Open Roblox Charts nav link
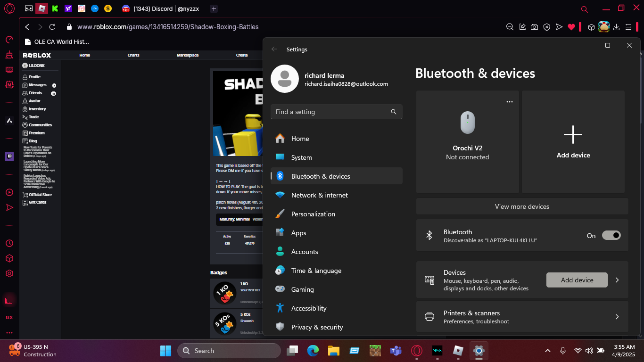Viewport: 644px width, 362px height. (x=133, y=55)
